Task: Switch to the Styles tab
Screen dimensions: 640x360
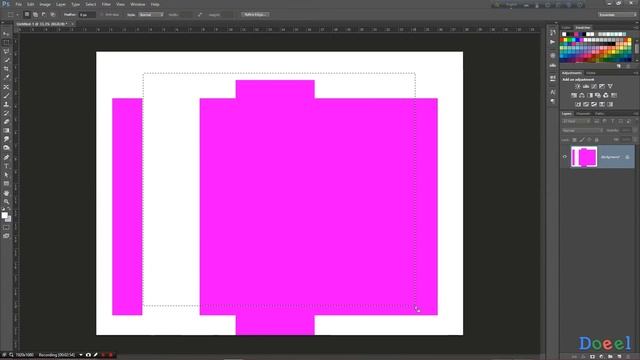Action: 591,73
